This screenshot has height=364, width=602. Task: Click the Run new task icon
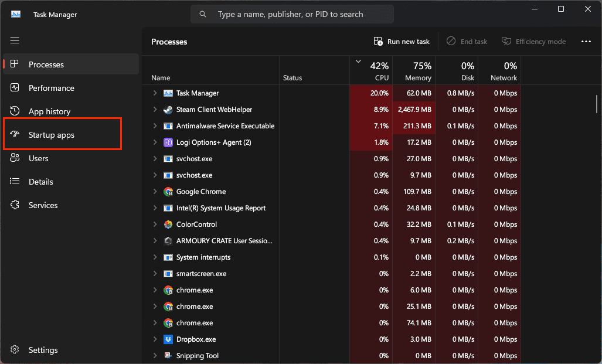coord(378,42)
